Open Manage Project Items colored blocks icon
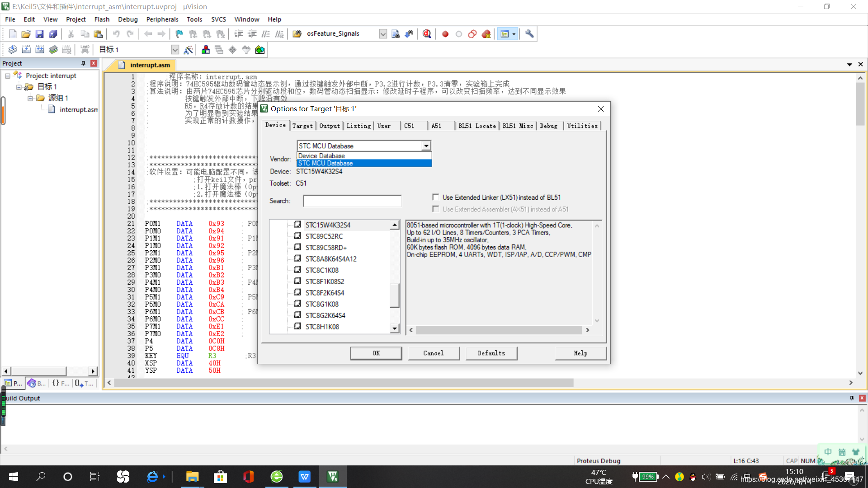Image resolution: width=868 pixels, height=488 pixels. pos(206,50)
